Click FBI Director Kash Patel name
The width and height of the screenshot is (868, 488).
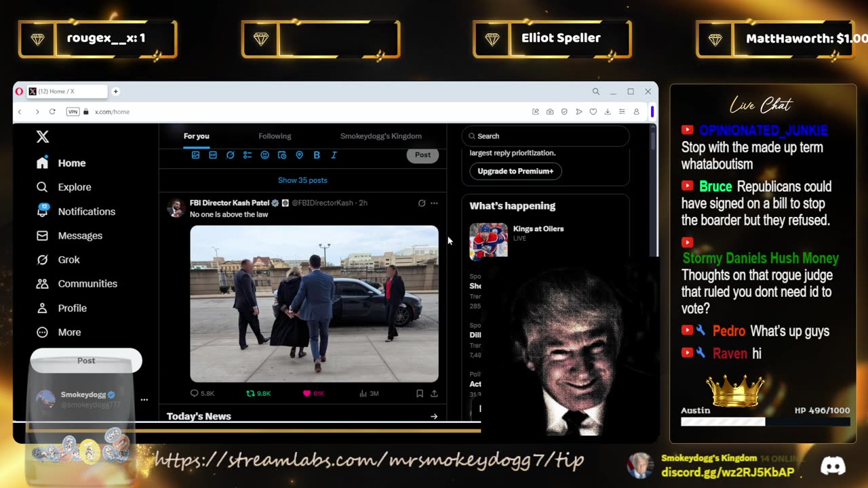pyautogui.click(x=229, y=203)
